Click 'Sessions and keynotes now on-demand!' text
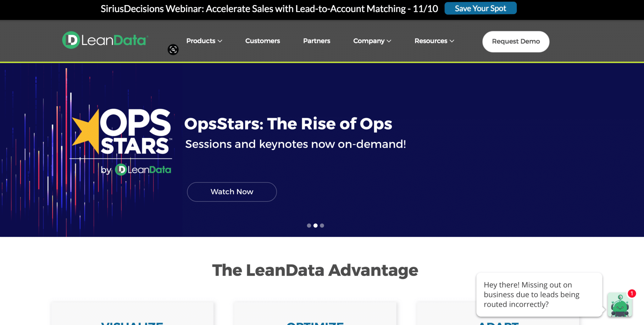644x325 pixels. pyautogui.click(x=296, y=144)
